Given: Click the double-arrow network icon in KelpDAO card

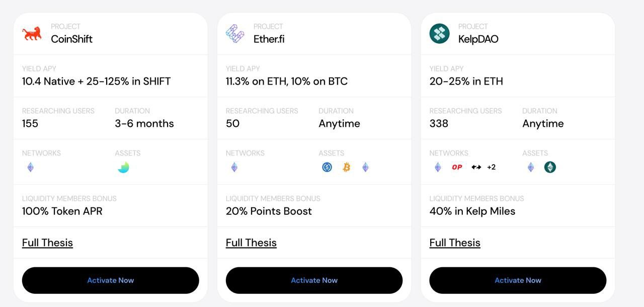Looking at the screenshot, I should pyautogui.click(x=476, y=167).
